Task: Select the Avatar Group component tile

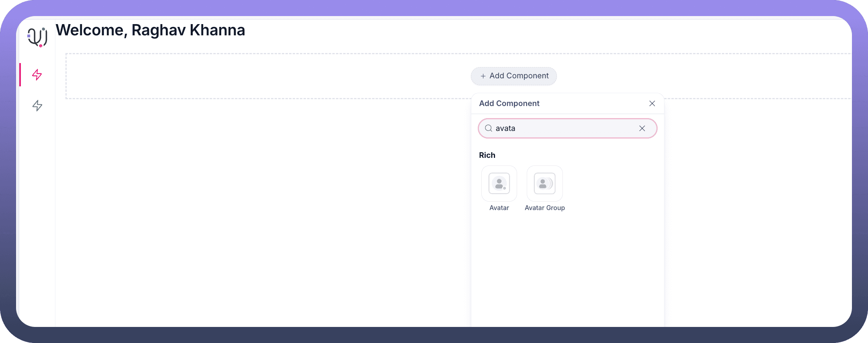Action: (545, 184)
